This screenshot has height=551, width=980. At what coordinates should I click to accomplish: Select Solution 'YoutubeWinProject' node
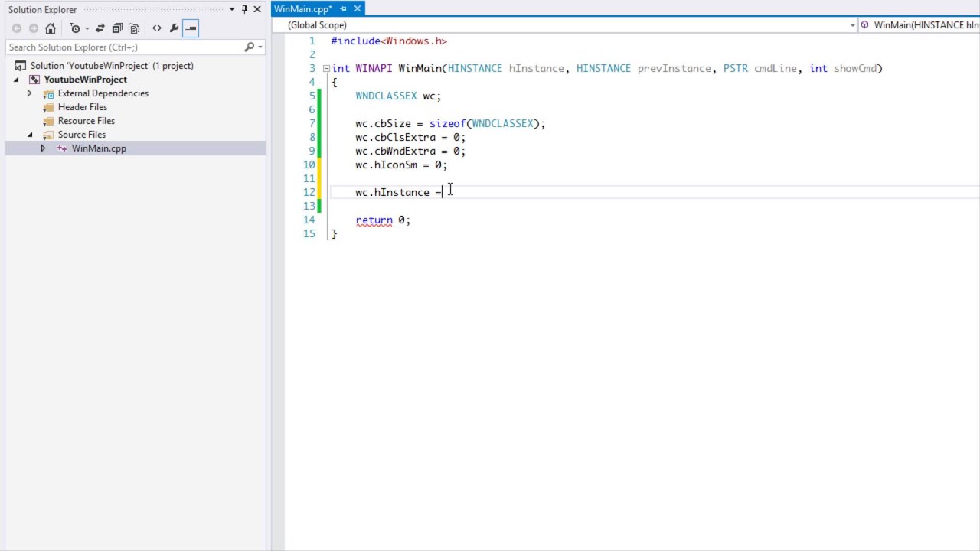coord(112,66)
